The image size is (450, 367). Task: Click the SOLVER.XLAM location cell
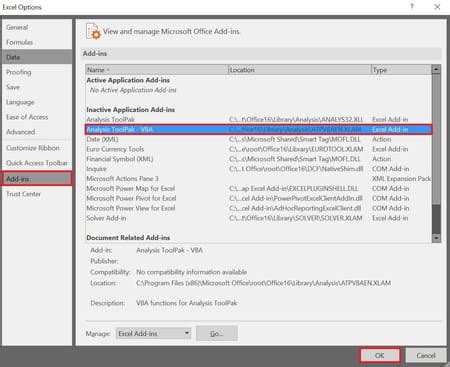(296, 218)
